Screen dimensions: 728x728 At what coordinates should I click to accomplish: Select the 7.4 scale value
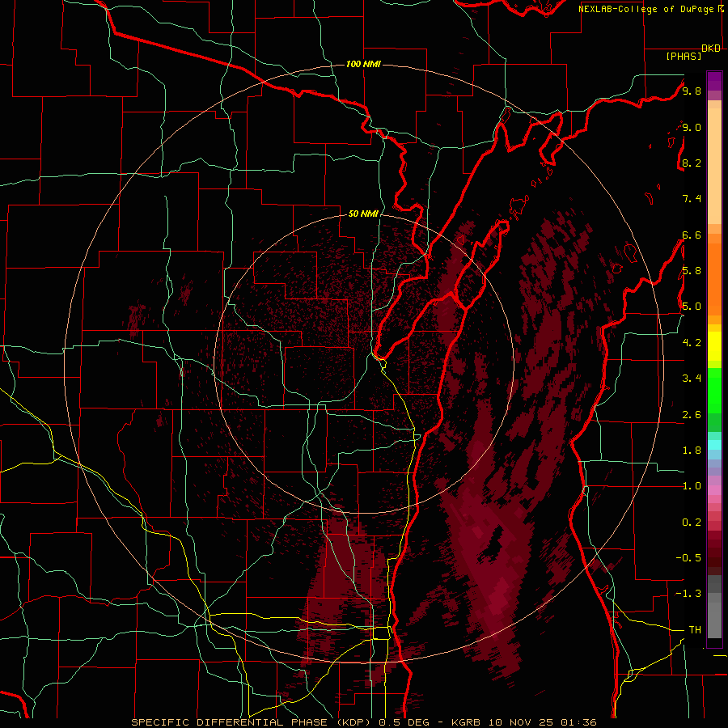(x=692, y=199)
